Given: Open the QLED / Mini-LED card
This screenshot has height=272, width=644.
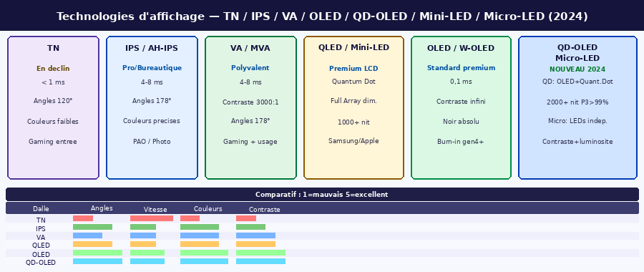Looking at the screenshot, I should 353,107.
